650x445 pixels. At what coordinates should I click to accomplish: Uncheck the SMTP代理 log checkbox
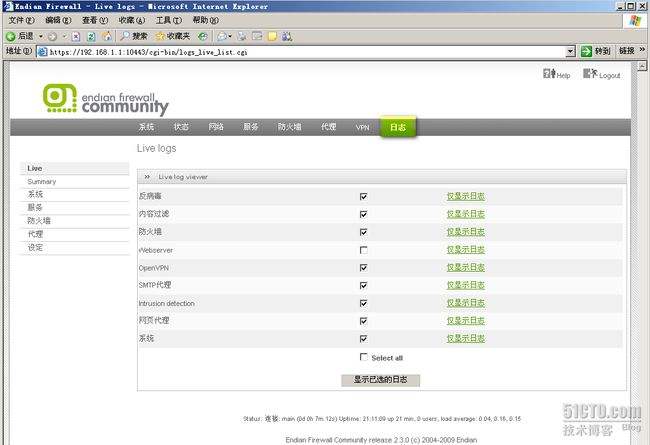point(364,286)
